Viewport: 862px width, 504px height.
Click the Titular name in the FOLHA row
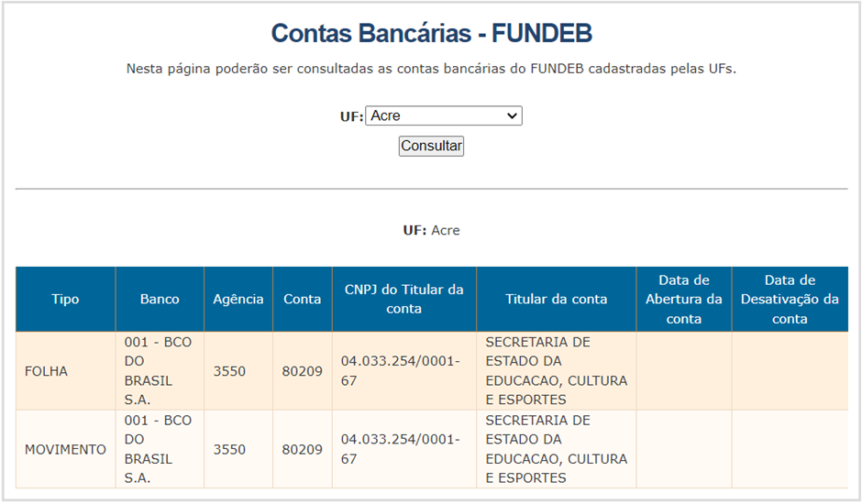click(557, 371)
